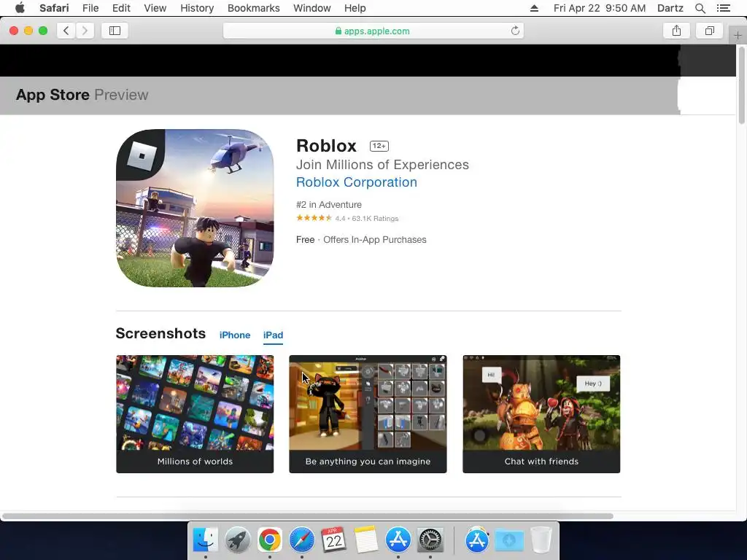
Task: Open Finder from the Dock
Action: tap(205, 540)
